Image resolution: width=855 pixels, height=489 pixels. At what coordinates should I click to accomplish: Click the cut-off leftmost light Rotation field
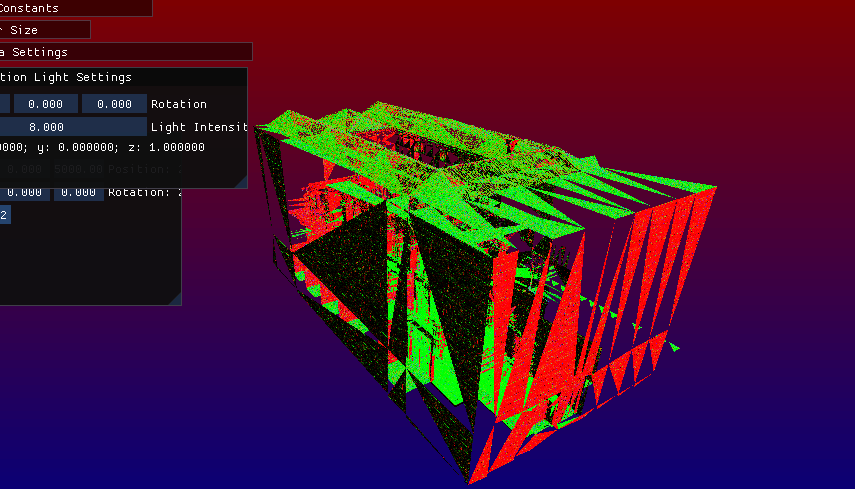pos(4,104)
